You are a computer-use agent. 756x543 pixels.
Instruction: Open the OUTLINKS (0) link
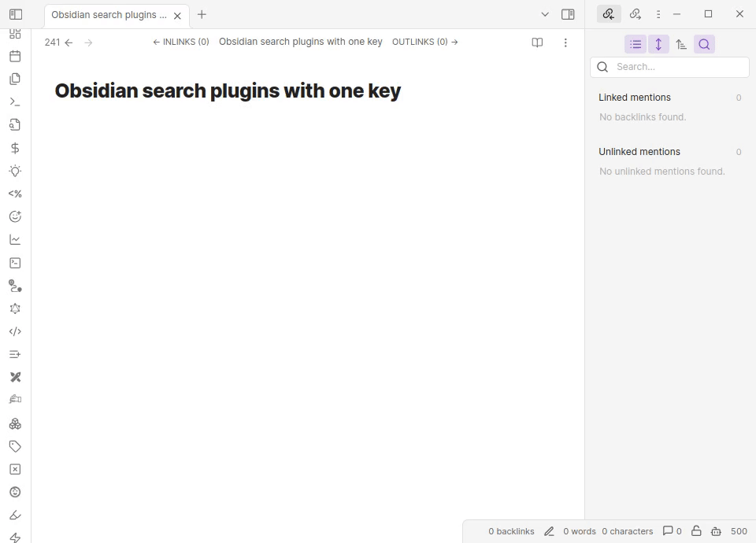(x=424, y=42)
